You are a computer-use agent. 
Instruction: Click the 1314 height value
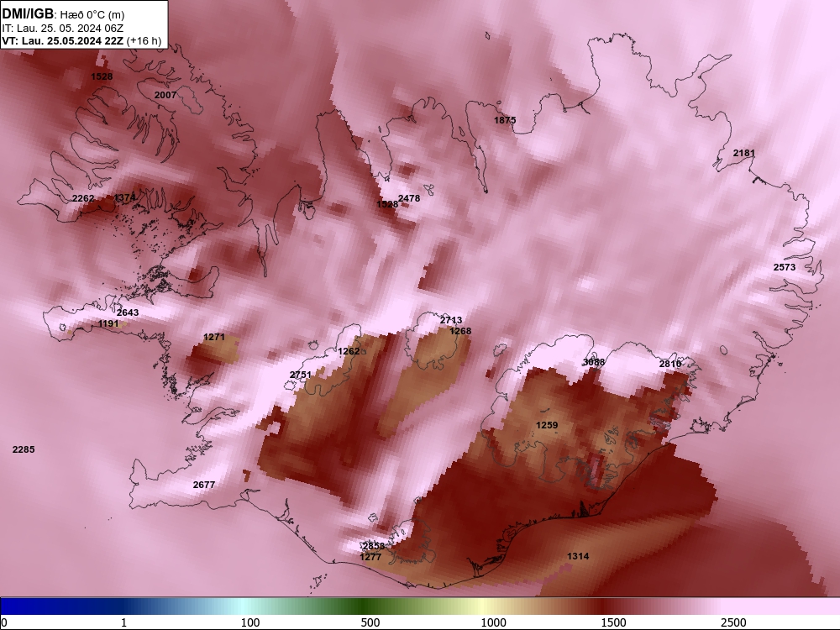coord(578,556)
